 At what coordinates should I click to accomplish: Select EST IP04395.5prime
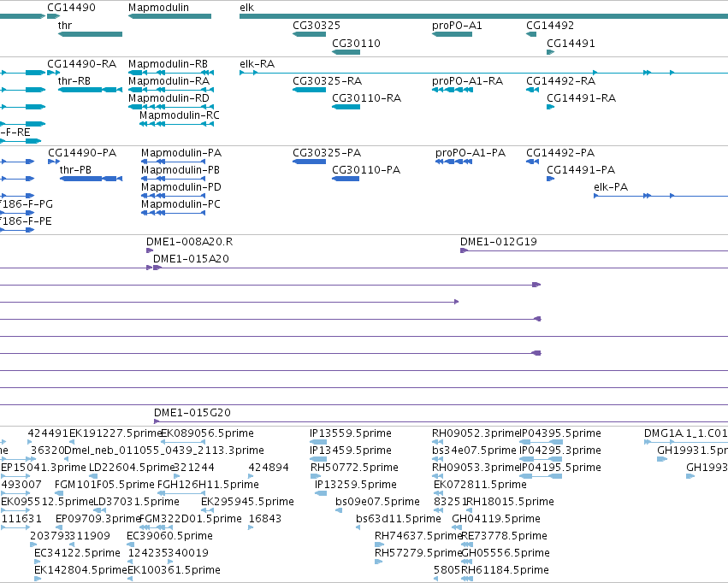[560, 433]
